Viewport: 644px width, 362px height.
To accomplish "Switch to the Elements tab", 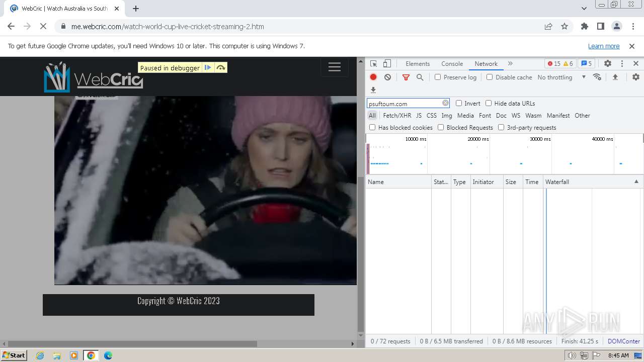I will [x=418, y=64].
